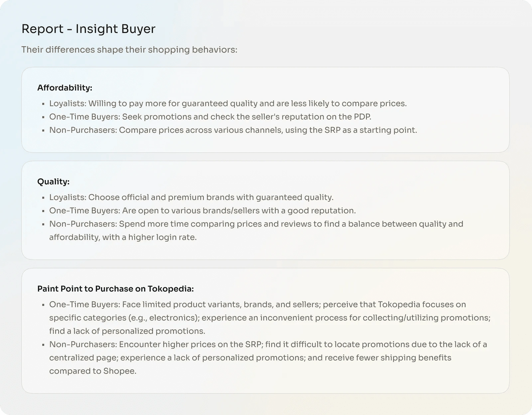
Task: Click the text 'compared to Shopee.'
Action: [93, 371]
